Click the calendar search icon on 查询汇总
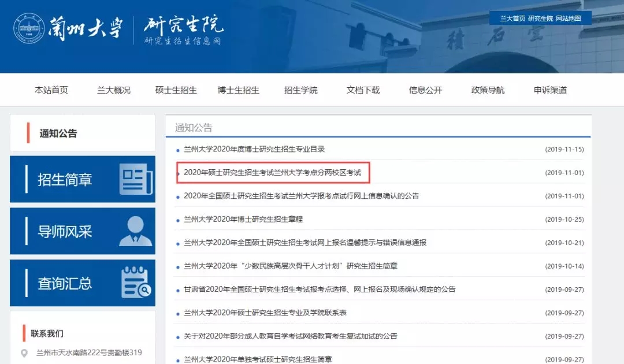The width and height of the screenshot is (624, 364). point(136,283)
